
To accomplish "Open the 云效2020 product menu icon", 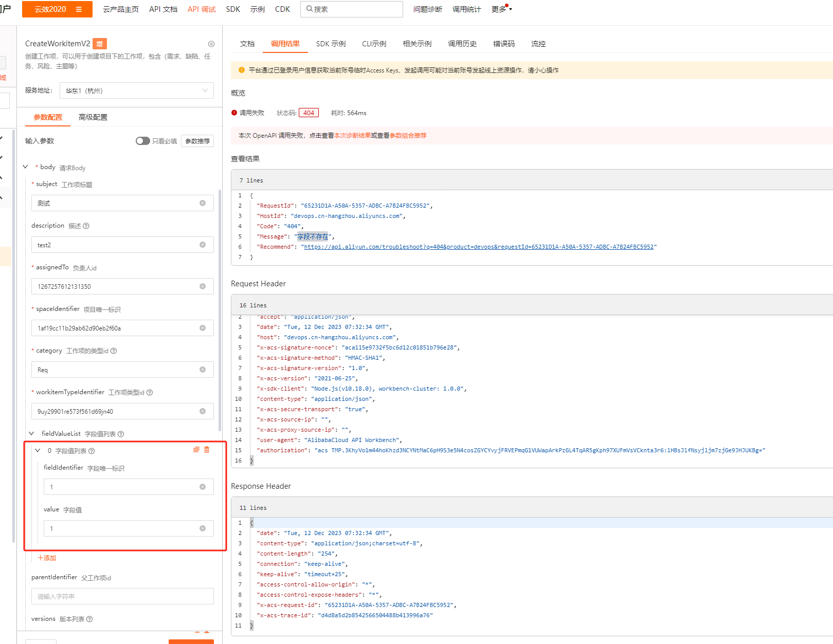I will pos(79,9).
